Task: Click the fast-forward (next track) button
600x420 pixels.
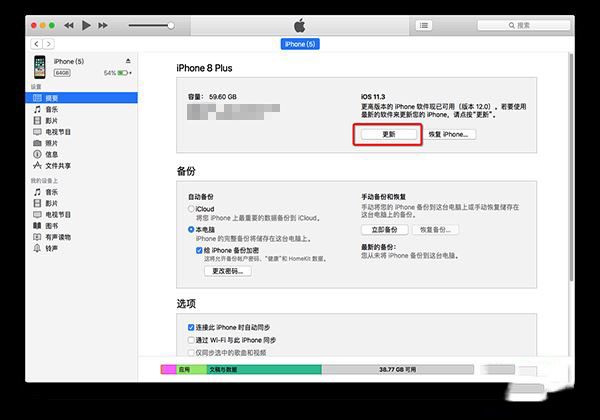Action: [x=105, y=24]
